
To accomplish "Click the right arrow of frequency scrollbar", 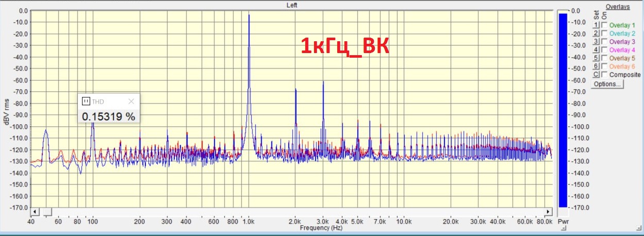I will (548, 212).
